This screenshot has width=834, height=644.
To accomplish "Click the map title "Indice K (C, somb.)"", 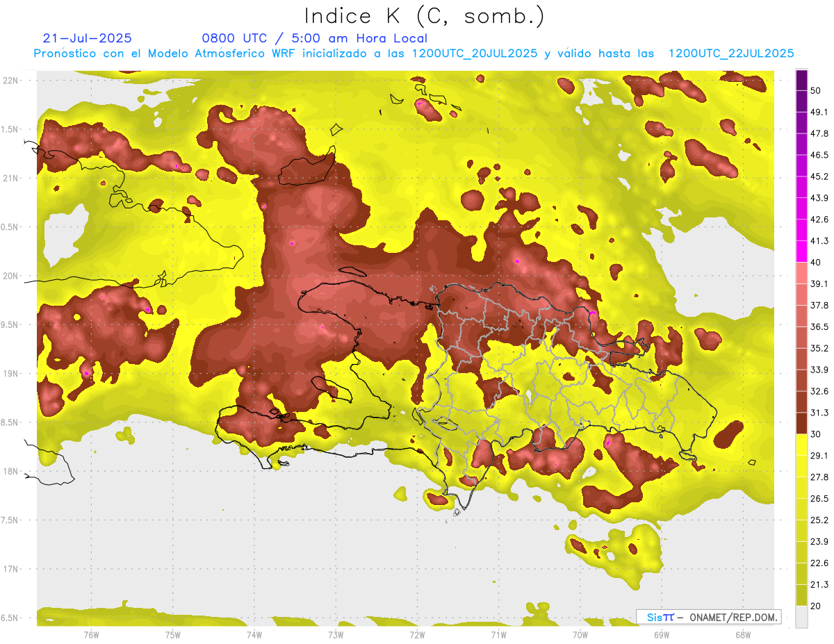I will coord(425,16).
